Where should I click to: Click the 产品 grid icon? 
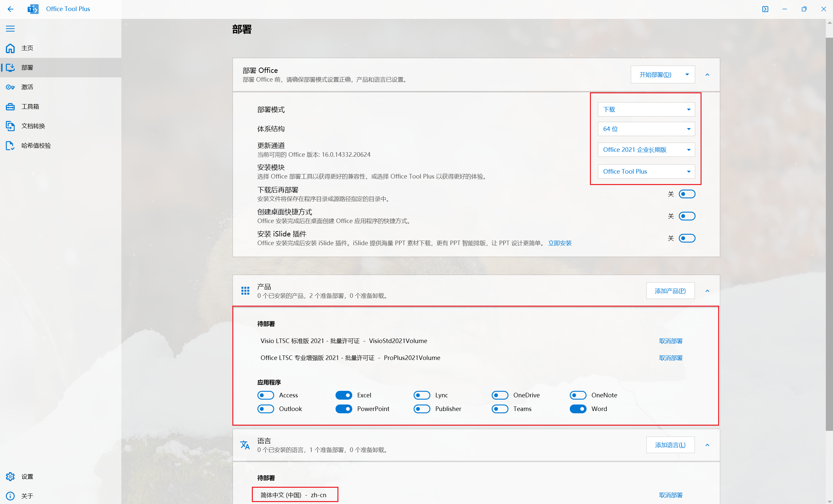245,290
